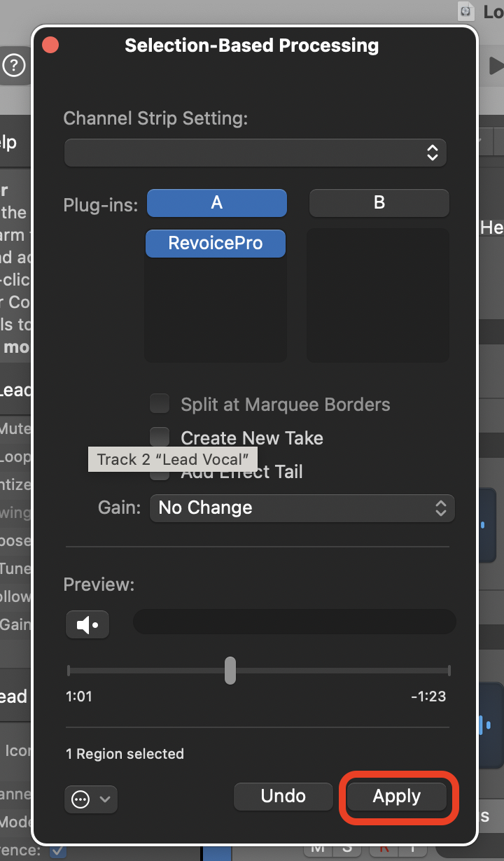Enable the Create New Take checkbox
Viewport: 504px width, 861px height.
160,438
